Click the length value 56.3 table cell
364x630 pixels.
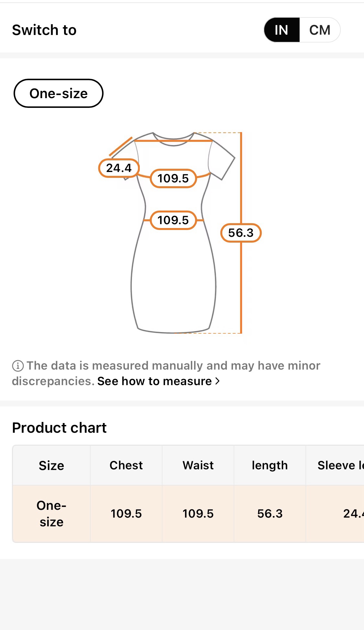[x=270, y=514]
